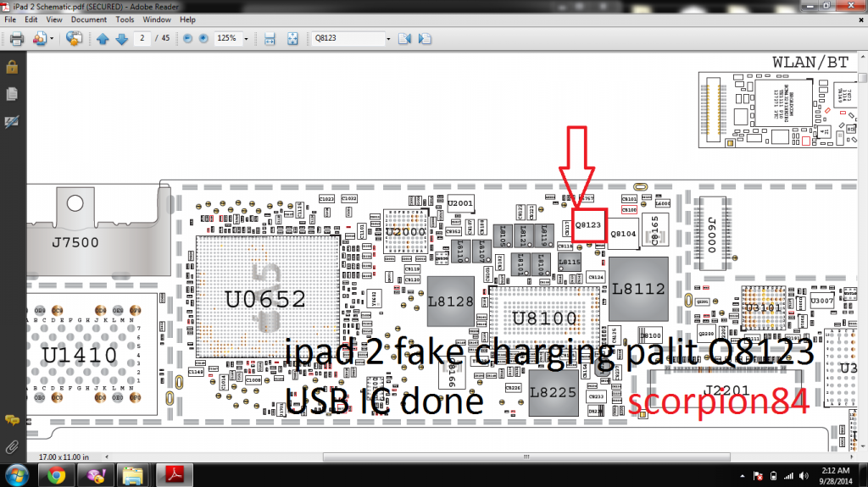Viewport: 868px width, 487px height.
Task: Click the page number input field
Action: pyautogui.click(x=143, y=39)
